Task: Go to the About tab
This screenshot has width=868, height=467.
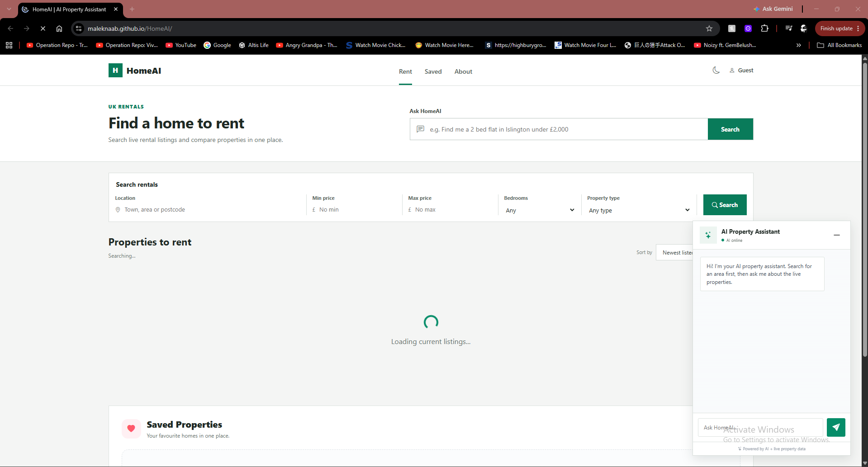Action: pyautogui.click(x=463, y=71)
